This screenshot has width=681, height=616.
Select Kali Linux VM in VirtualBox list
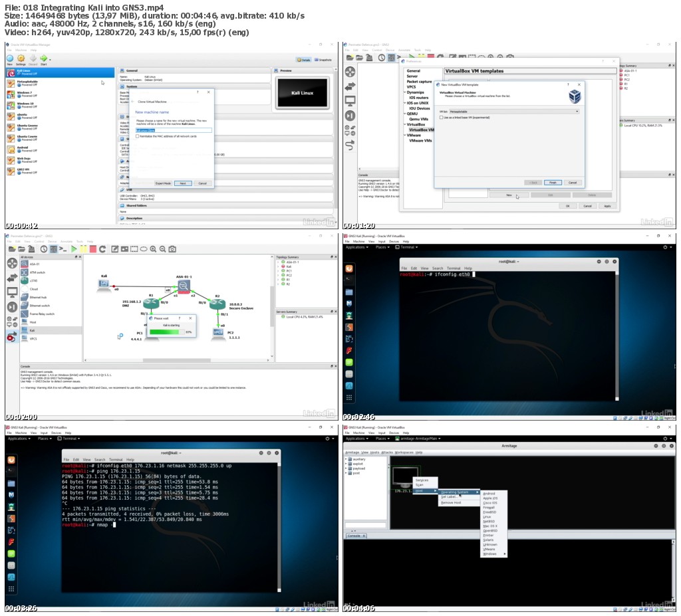point(61,72)
